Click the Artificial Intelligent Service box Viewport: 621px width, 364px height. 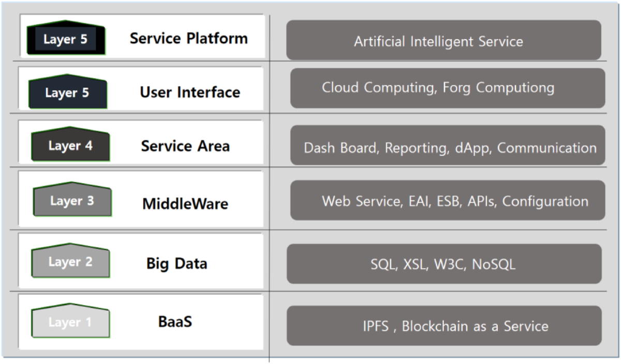(x=443, y=41)
